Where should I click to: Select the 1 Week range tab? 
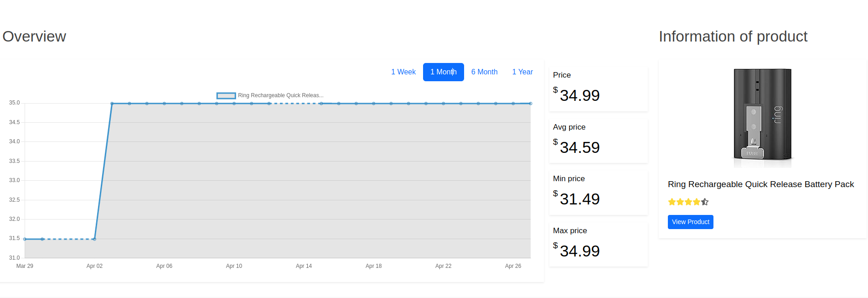click(403, 72)
